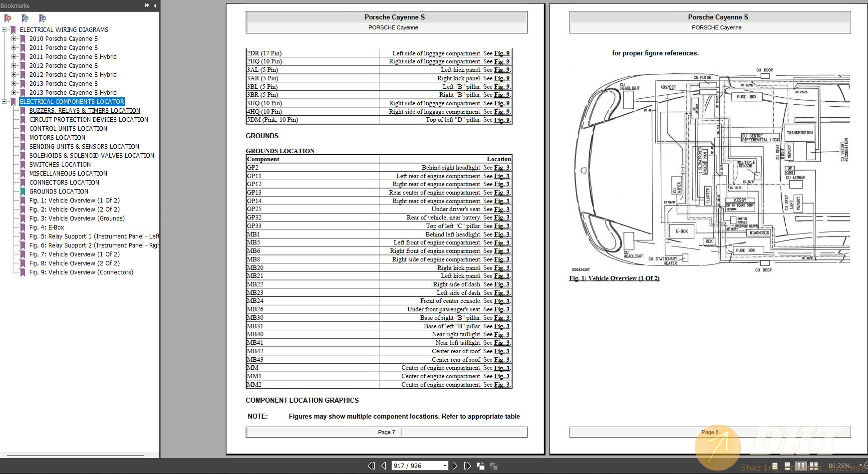Collapse the Bookmarks panel with the triangle arrow

pos(155,5)
